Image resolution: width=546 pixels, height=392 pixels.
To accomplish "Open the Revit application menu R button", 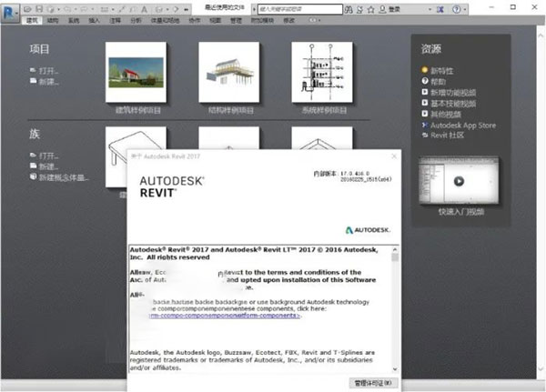I will 9,13.
